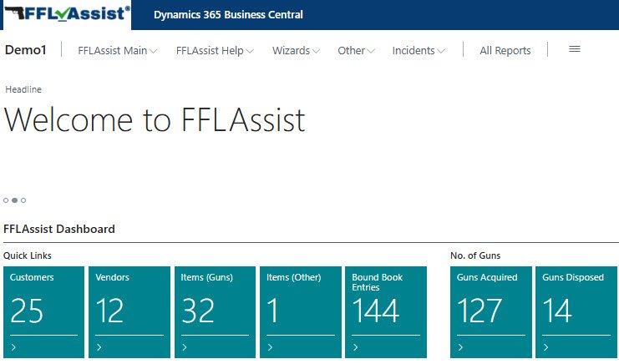This screenshot has width=619, height=364.
Task: Select the third headline carousel dot
Action: click(23, 200)
